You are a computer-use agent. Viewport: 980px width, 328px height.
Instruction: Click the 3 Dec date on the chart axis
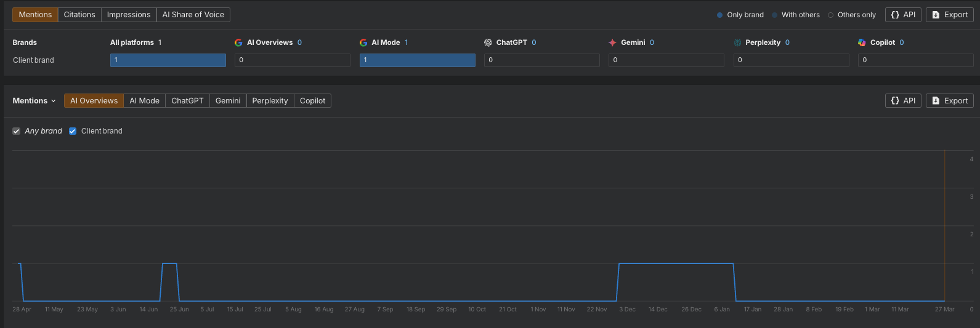click(627, 310)
